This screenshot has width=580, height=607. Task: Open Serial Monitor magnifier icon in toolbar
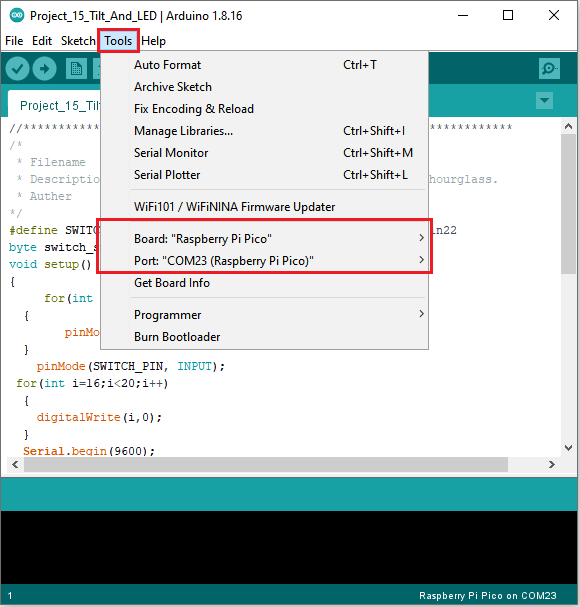(x=549, y=69)
